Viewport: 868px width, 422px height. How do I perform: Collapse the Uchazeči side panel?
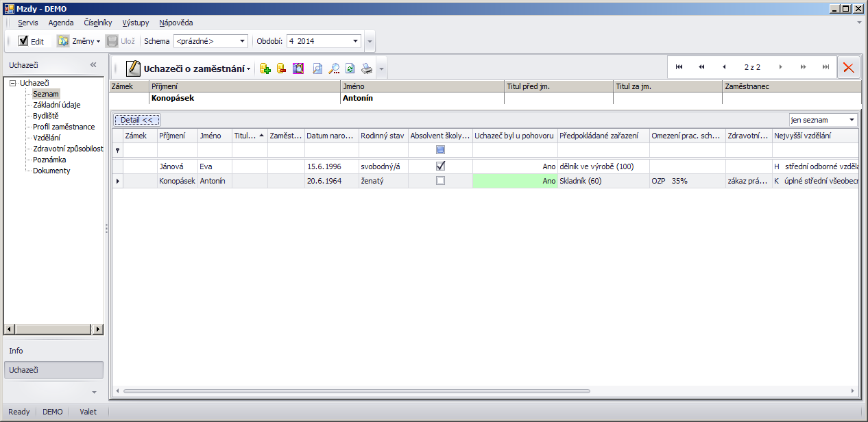(93, 65)
